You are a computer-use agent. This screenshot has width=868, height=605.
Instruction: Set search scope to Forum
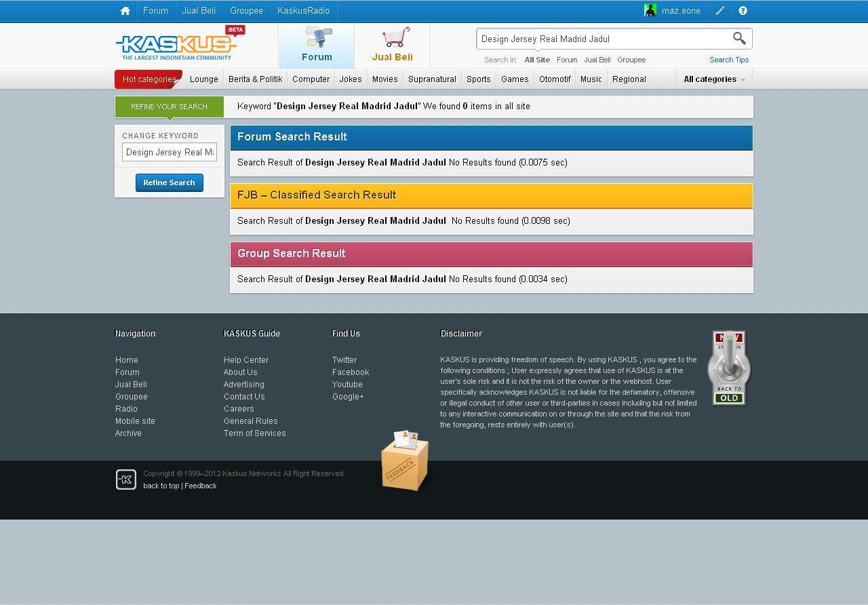(567, 60)
